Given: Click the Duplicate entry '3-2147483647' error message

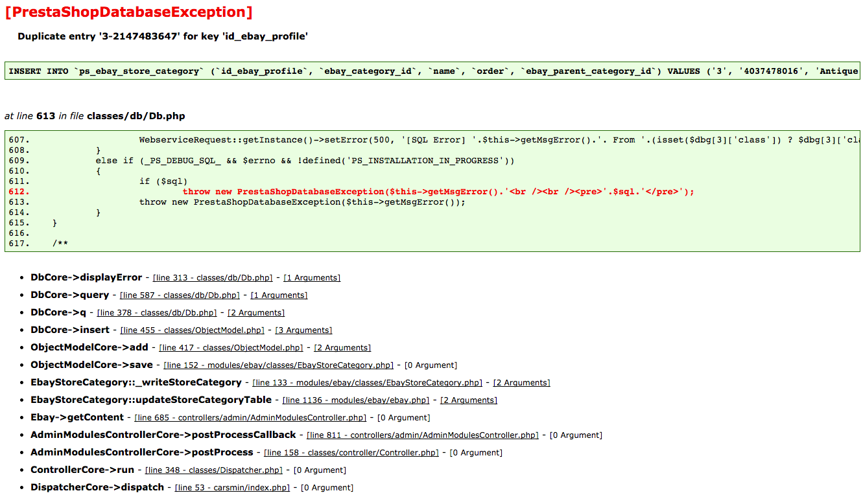Looking at the screenshot, I should pyautogui.click(x=163, y=36).
